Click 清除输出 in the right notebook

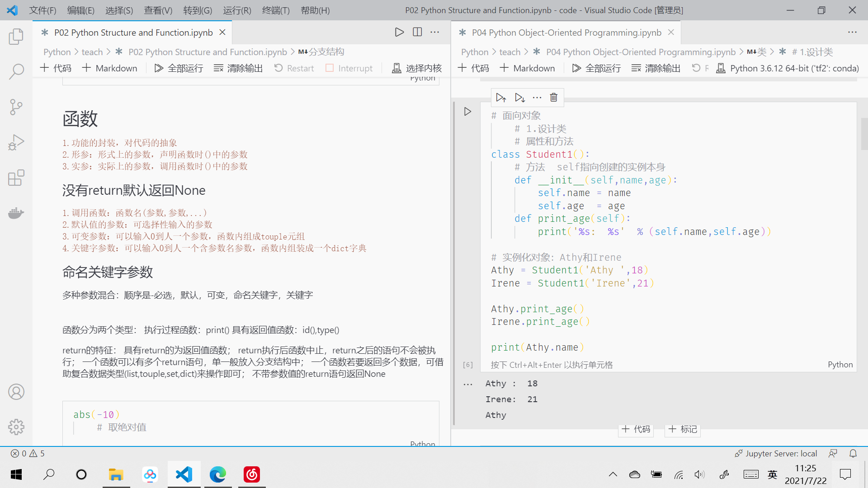click(656, 68)
